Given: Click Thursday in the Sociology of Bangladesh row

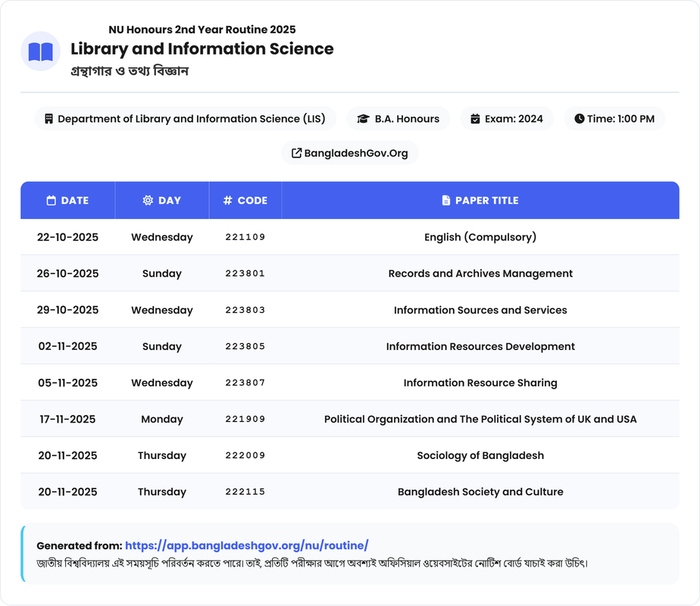Looking at the screenshot, I should point(162,455).
